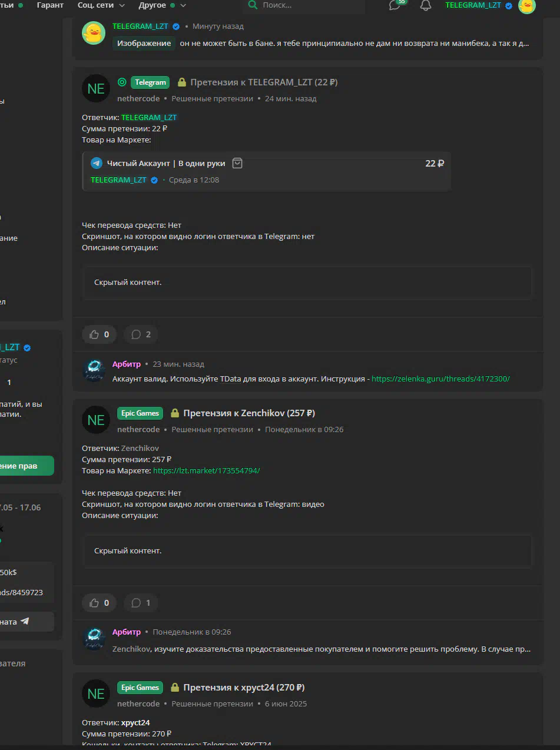
Task: Click the lock icon on the Zenchikov claim
Action: (x=175, y=413)
